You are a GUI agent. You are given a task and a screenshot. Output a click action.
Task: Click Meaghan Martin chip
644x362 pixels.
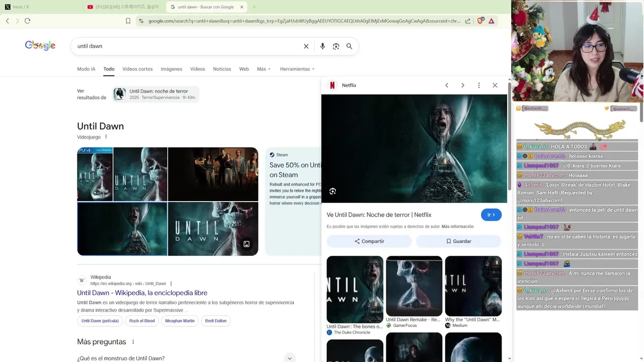180,321
